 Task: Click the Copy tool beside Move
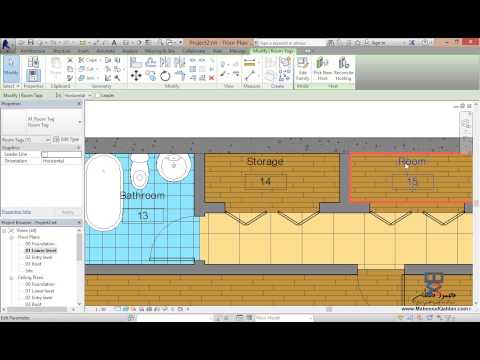(150, 76)
